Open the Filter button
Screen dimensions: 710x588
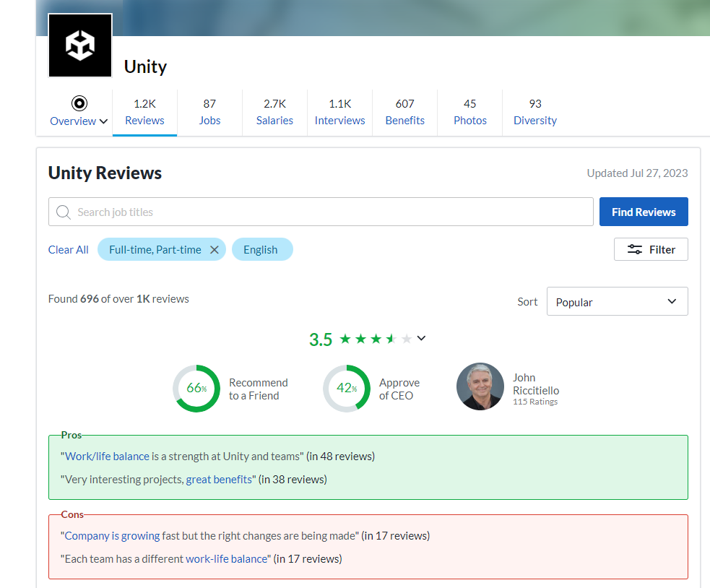pos(651,249)
